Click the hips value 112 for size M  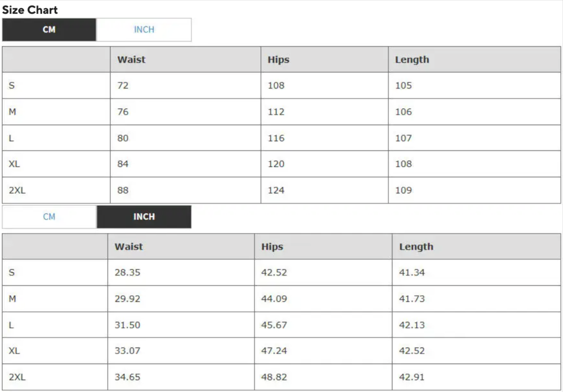coord(276,112)
